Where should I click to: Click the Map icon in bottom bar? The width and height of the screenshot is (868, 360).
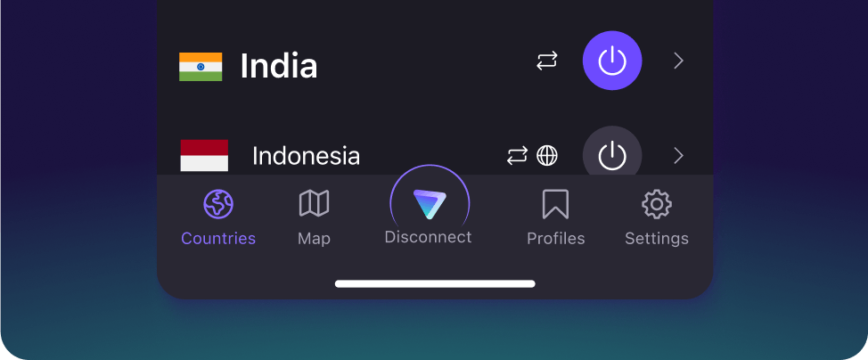tap(314, 203)
